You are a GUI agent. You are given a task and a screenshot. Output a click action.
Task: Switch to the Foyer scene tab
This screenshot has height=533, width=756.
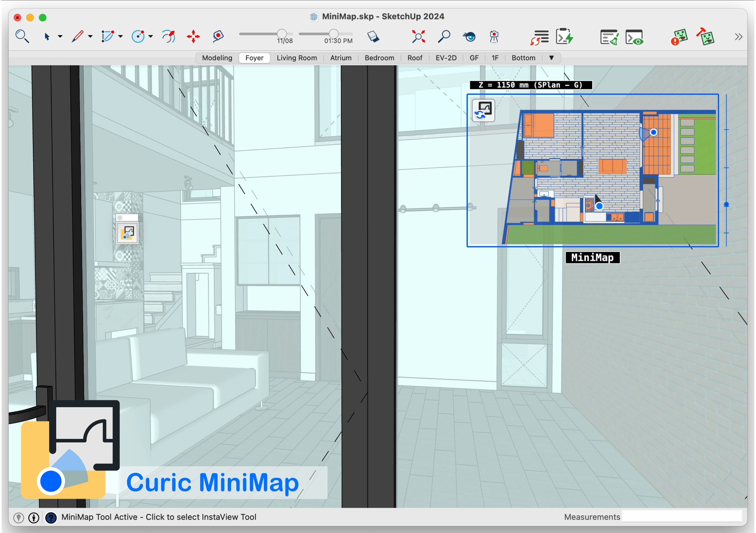pos(254,58)
